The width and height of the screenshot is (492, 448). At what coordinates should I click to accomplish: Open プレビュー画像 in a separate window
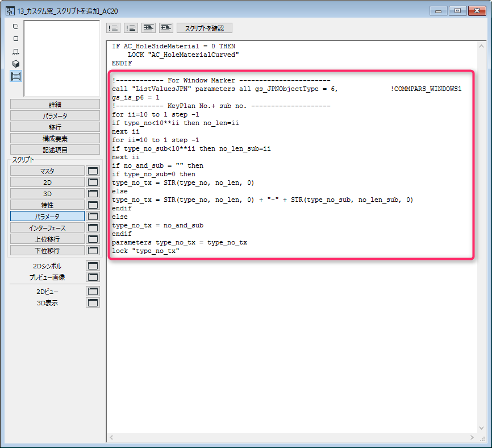click(x=93, y=277)
